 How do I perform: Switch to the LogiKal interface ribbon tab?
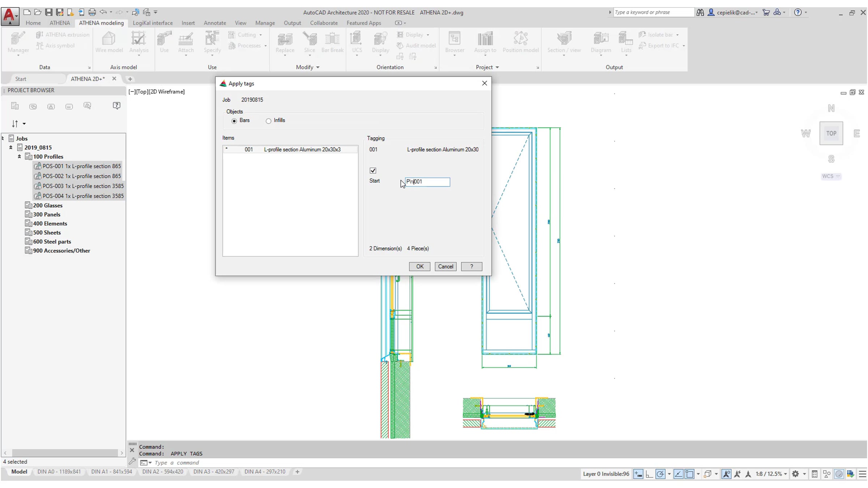tap(153, 23)
